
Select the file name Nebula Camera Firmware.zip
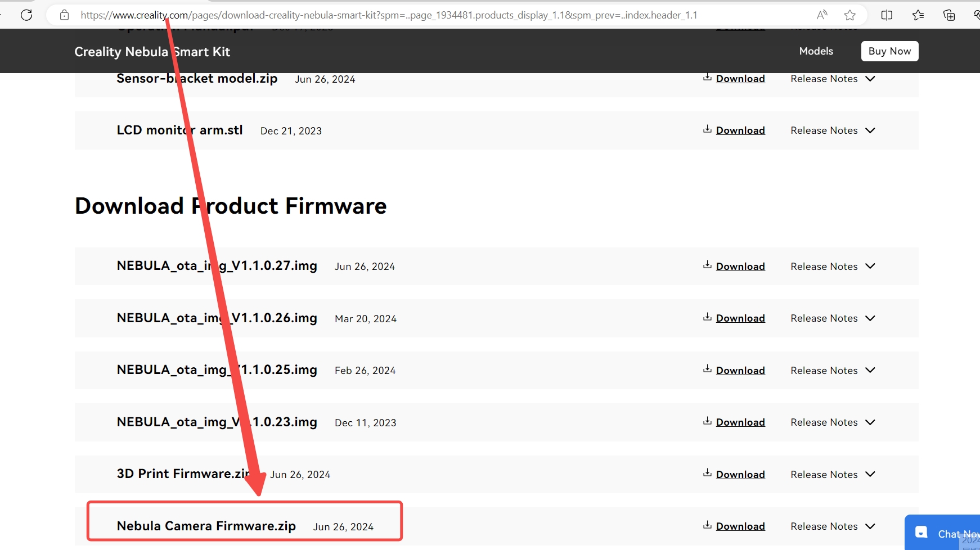click(x=206, y=526)
